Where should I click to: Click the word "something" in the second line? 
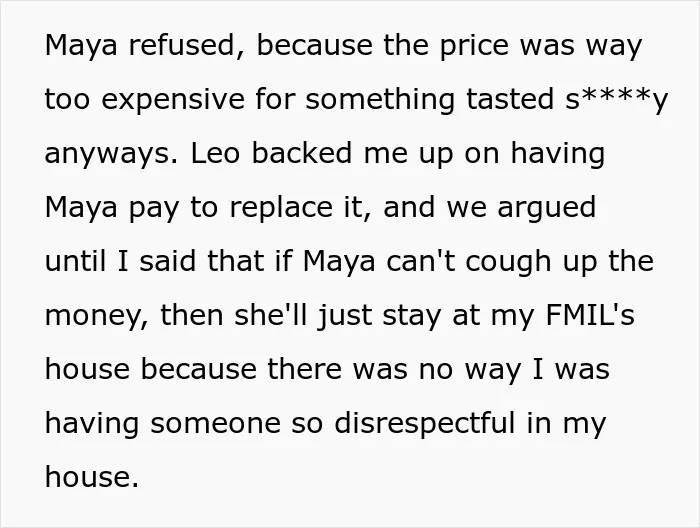[x=380, y=100]
